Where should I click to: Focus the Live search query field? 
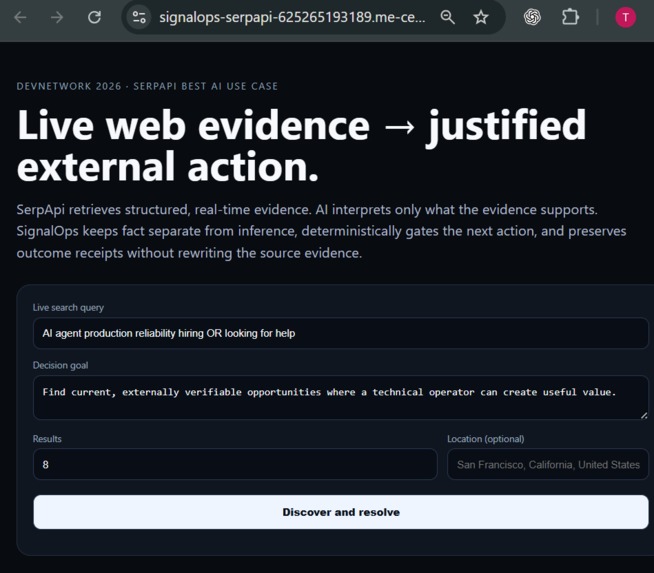point(340,333)
